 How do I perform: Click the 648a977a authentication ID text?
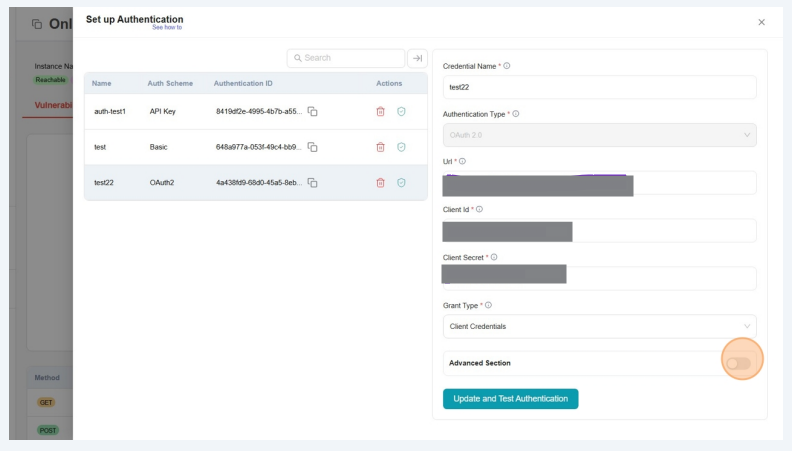pyautogui.click(x=259, y=147)
